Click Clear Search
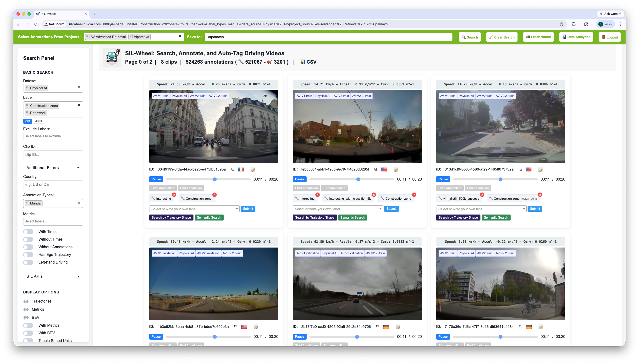639x364 pixels. pos(501,37)
